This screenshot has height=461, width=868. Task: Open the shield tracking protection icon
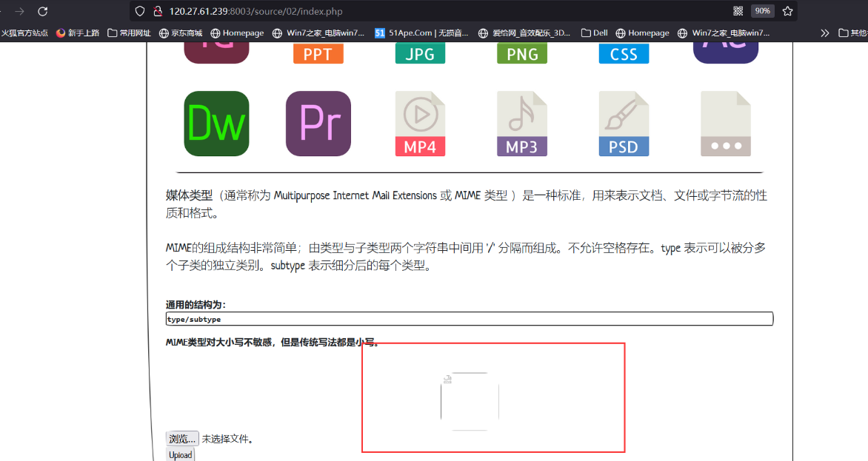[140, 11]
